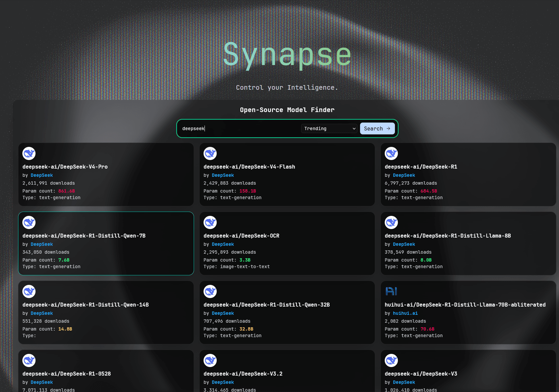
Task: Click the DeepSeek-V3.2 whale logo
Action: [210, 360]
